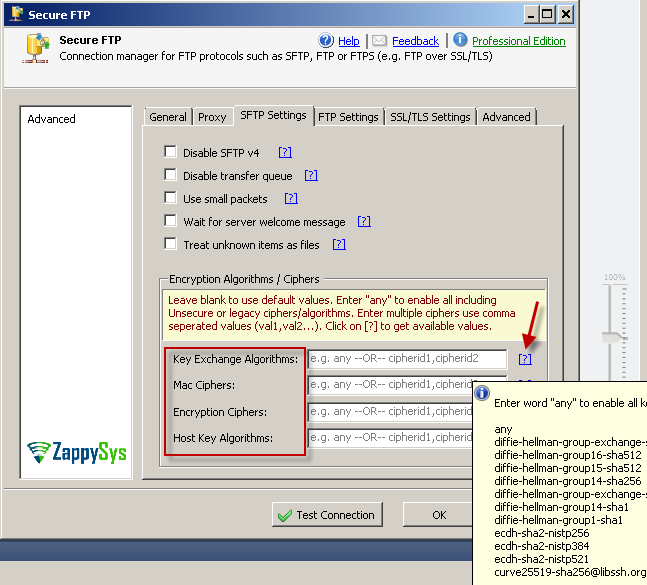Check Use small packets option
647x585 pixels.
point(170,198)
